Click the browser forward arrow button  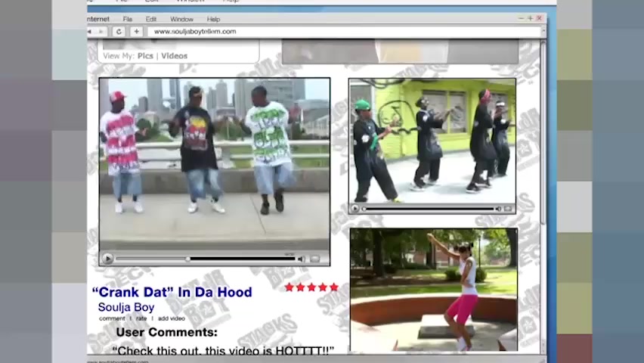click(x=101, y=32)
